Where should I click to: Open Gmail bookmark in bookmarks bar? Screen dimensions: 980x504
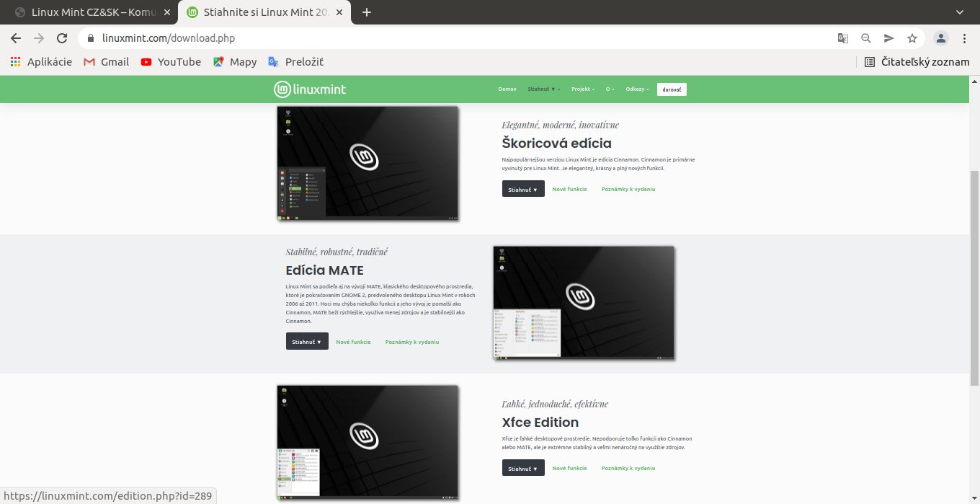(106, 62)
